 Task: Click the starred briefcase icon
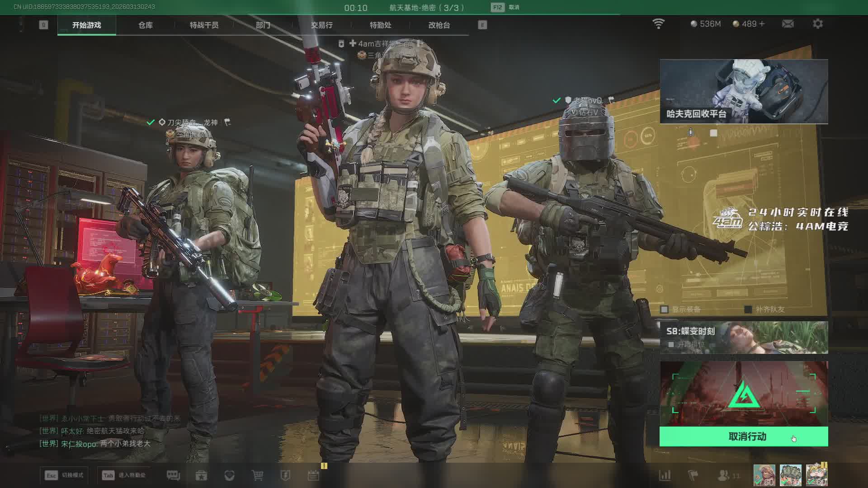click(x=201, y=475)
